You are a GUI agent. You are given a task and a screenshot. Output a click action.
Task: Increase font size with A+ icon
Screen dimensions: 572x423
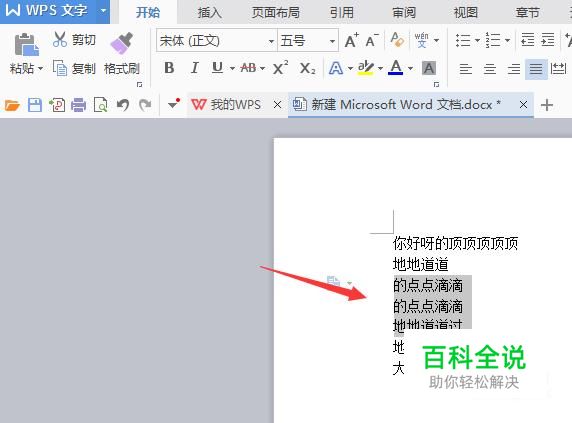pyautogui.click(x=352, y=40)
